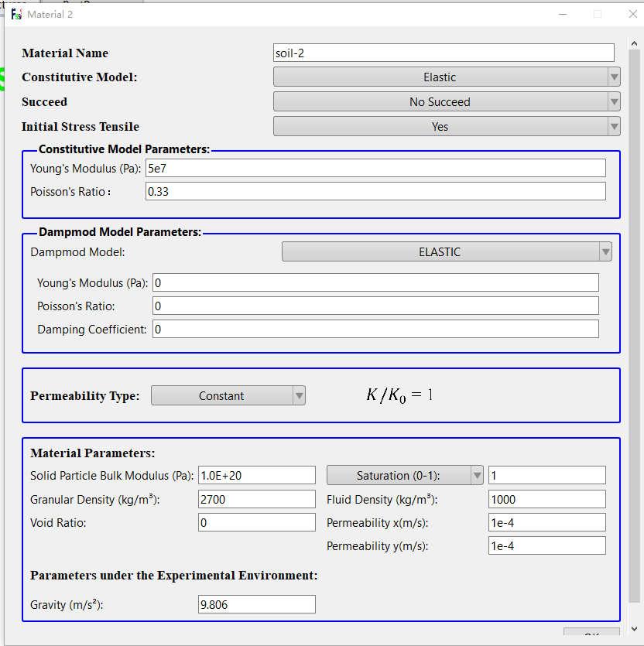Open the Succeed dropdown showing No Succeed
644x646 pixels.
point(447,102)
